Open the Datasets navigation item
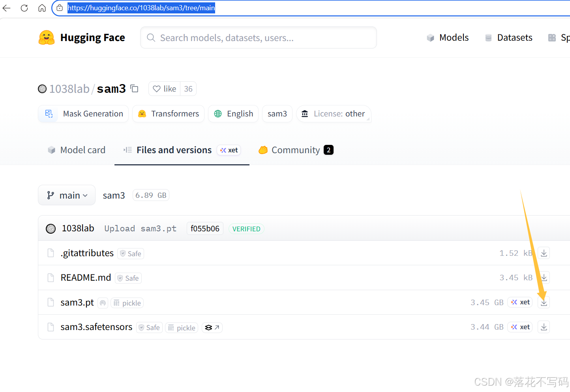Viewport: 570px width, 392px height. [x=508, y=38]
